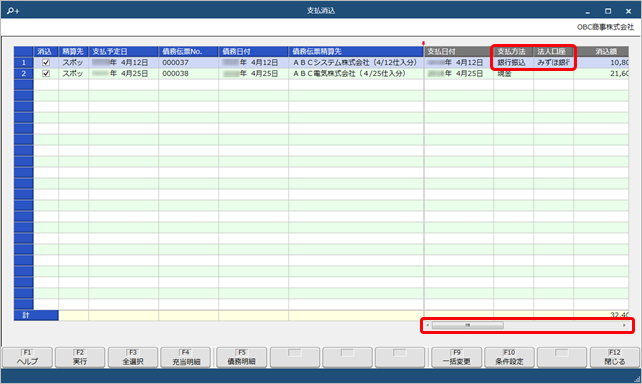Click F9 一括変更 button
642x384 pixels.
pos(456,357)
